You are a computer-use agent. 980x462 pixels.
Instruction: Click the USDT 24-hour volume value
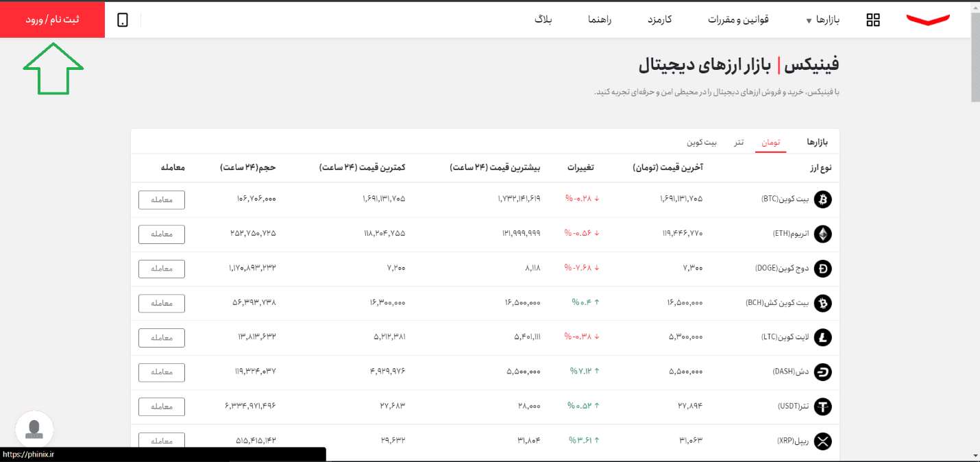[250, 406]
